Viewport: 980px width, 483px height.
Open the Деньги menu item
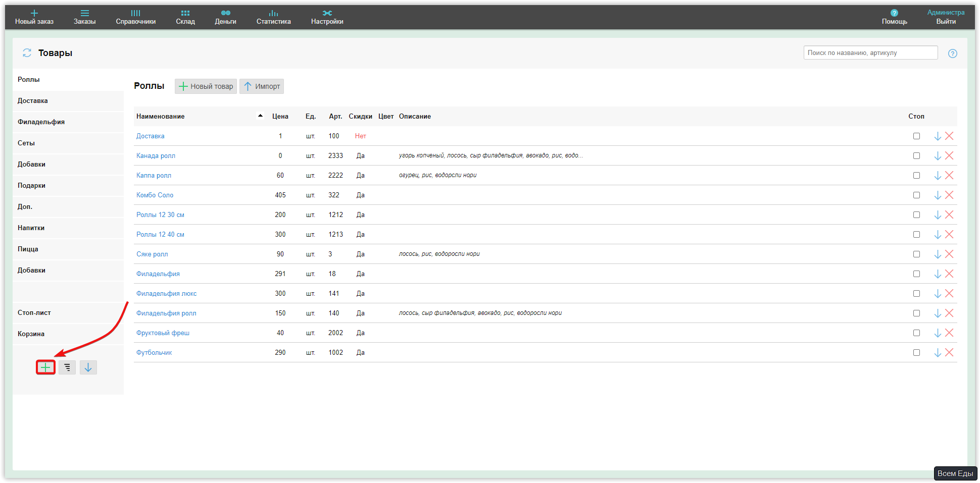[225, 17]
